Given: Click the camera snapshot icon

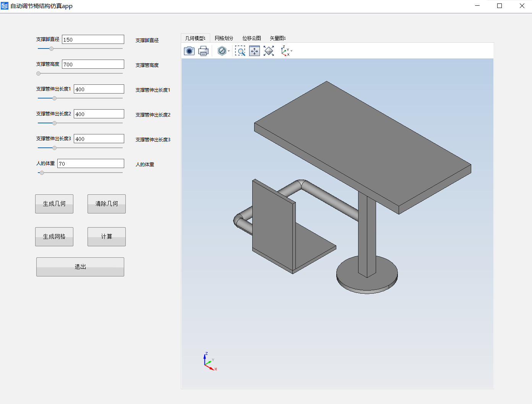Looking at the screenshot, I should (189, 51).
